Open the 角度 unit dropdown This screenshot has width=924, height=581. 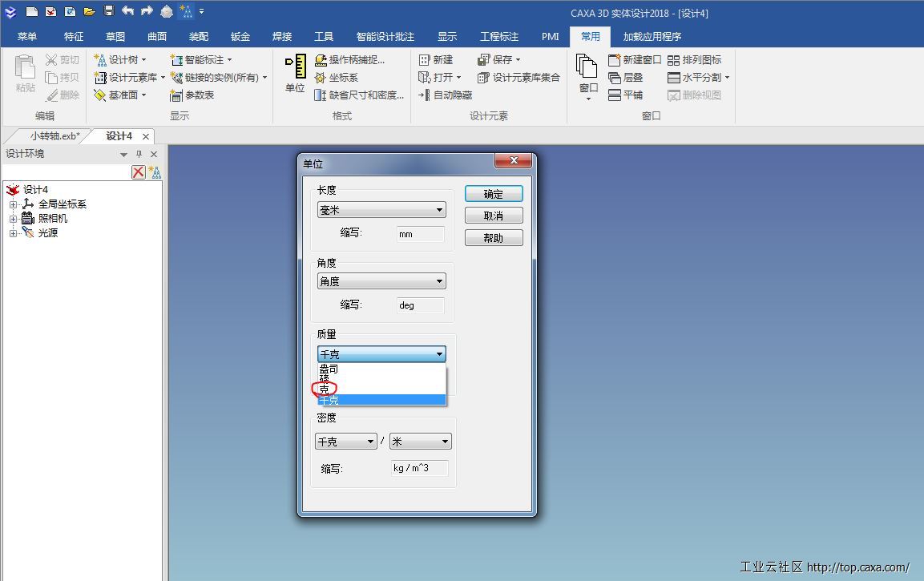pos(381,281)
